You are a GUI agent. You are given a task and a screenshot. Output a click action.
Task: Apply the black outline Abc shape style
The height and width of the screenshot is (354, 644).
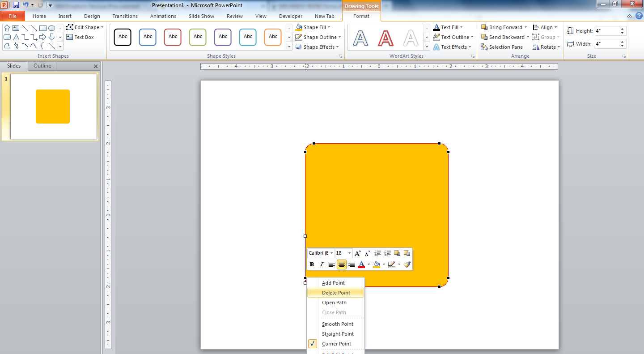[123, 37]
